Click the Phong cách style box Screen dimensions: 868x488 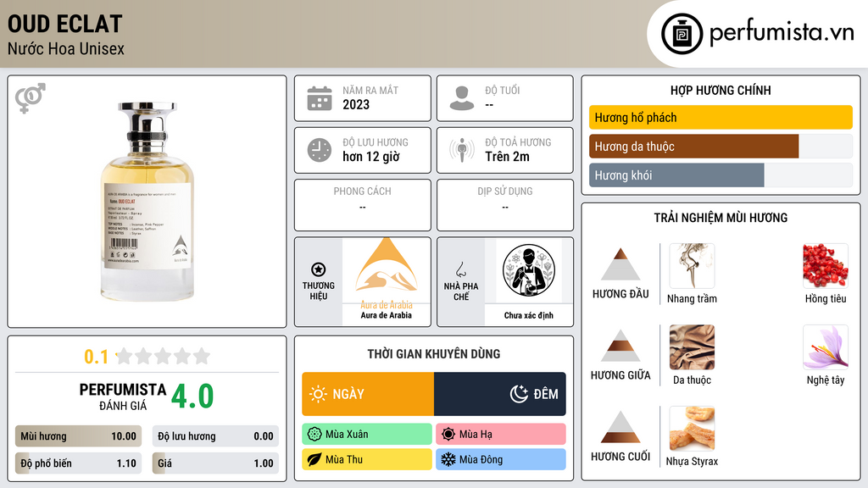(363, 205)
